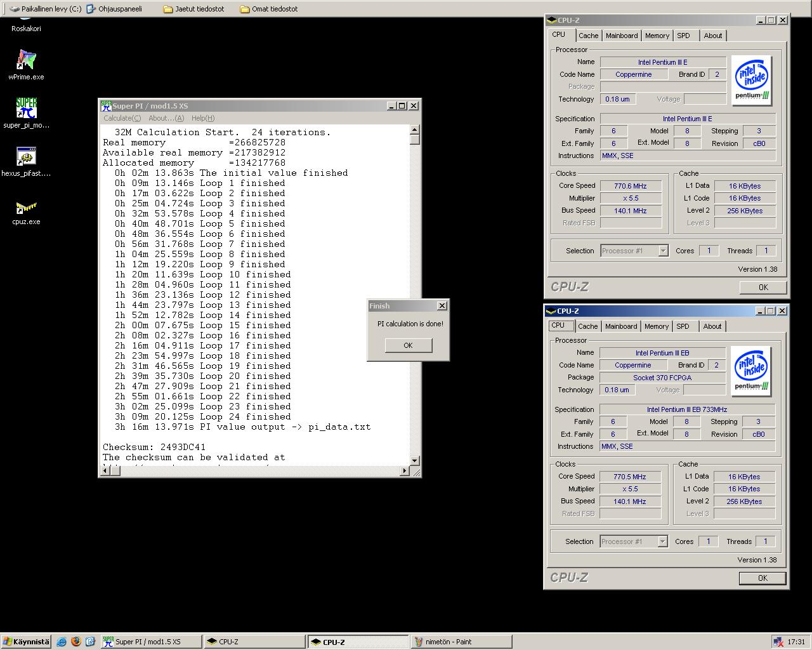Switch to active CPU-Z taskbar button
The width and height of the screenshot is (812, 650).
[x=358, y=642]
